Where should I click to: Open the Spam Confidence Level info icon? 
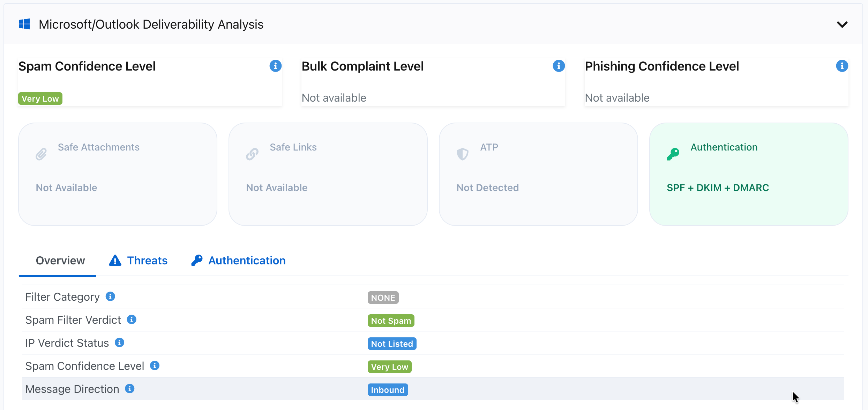[x=275, y=66]
